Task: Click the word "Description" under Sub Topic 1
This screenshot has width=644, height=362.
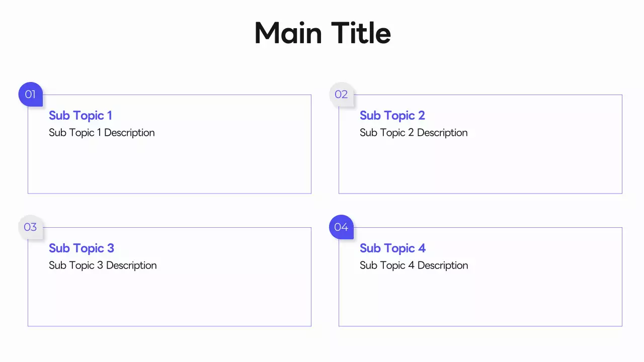Action: [x=129, y=133]
